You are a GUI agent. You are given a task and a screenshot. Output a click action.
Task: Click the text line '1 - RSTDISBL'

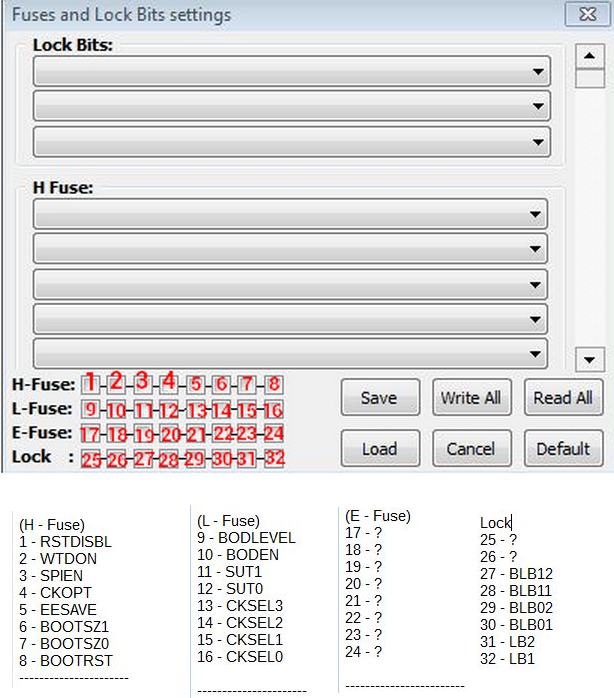[65, 542]
